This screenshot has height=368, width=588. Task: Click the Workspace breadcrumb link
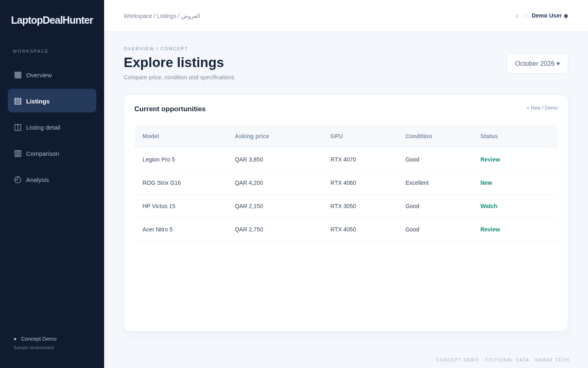[138, 16]
